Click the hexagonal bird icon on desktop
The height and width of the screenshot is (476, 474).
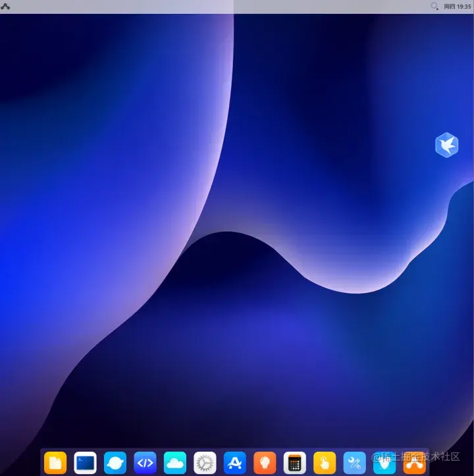click(x=446, y=145)
